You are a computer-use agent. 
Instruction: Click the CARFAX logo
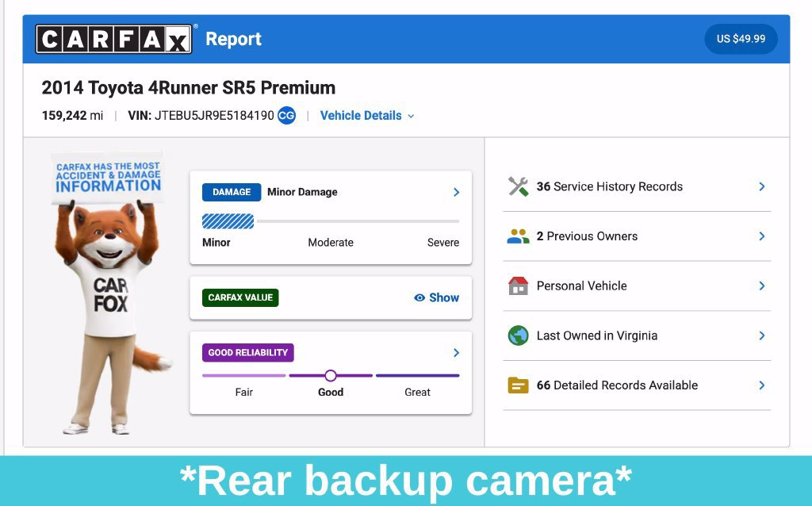coord(114,39)
